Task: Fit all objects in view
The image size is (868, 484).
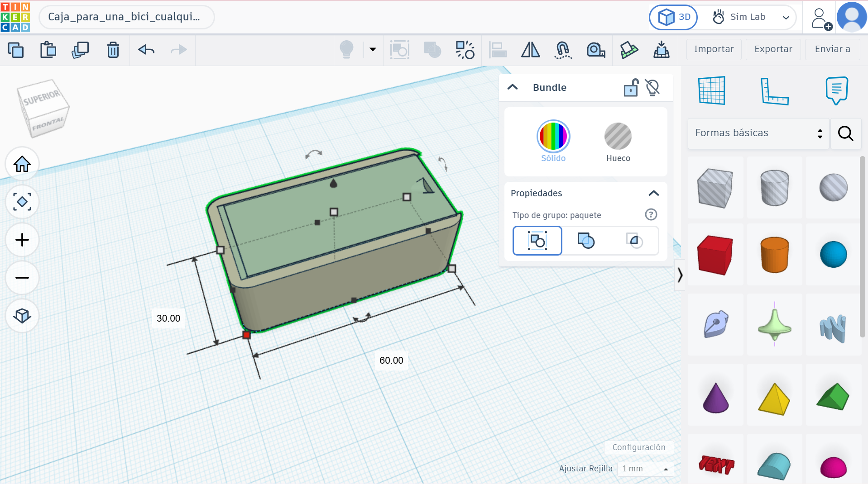Action: click(22, 202)
